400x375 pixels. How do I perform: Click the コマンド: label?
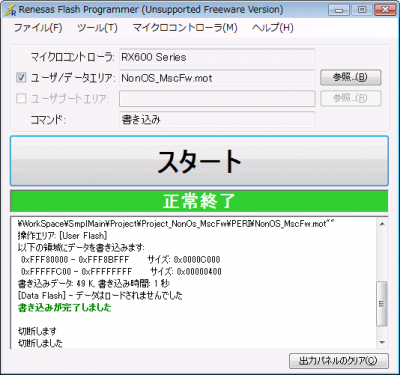tap(48, 119)
